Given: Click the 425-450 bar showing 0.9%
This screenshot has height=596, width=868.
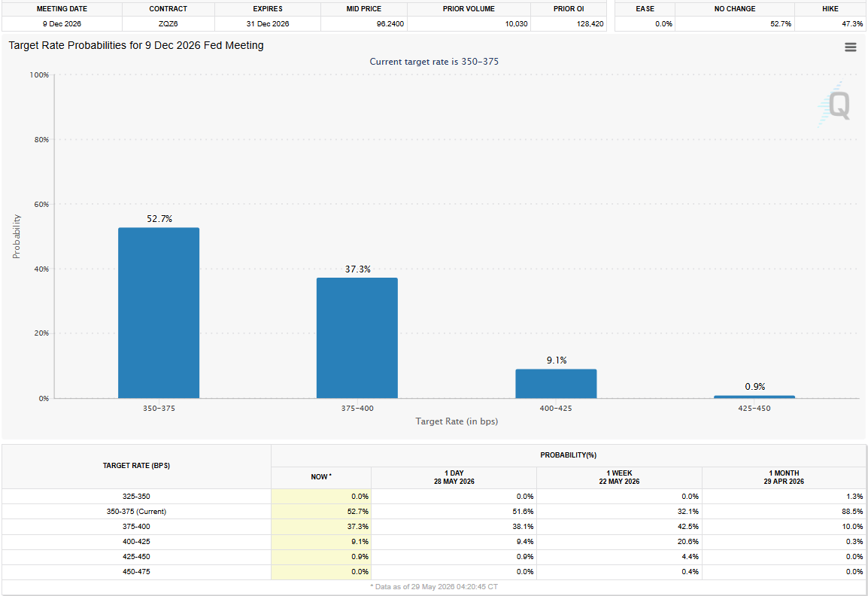Looking at the screenshot, I should (754, 397).
